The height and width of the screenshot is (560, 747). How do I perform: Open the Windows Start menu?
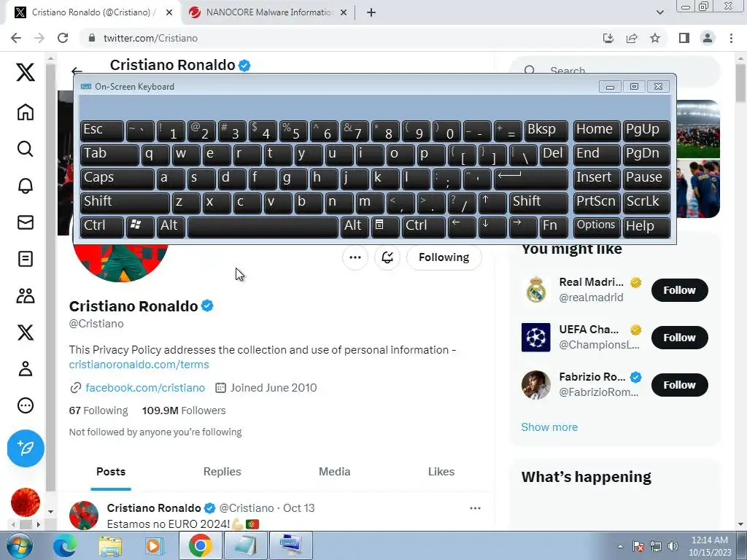(19, 545)
